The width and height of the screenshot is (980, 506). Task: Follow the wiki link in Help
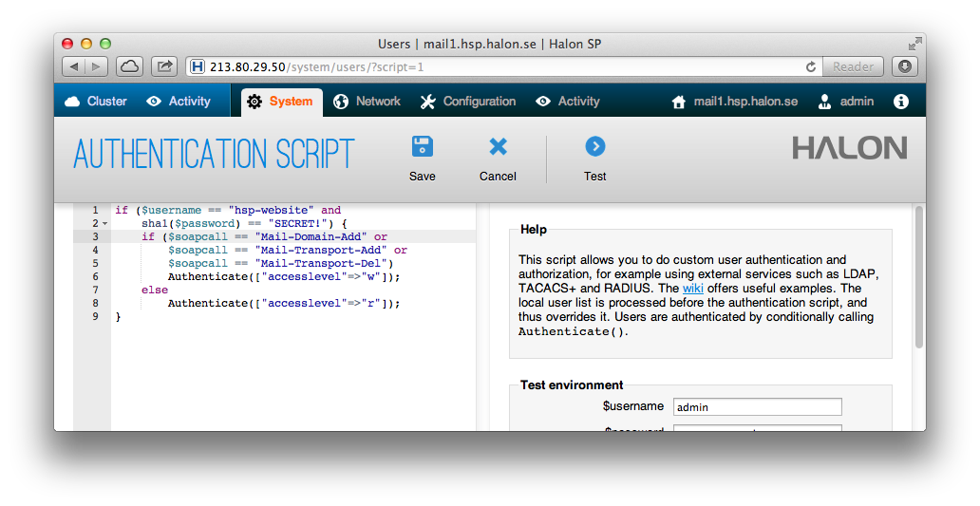click(692, 288)
